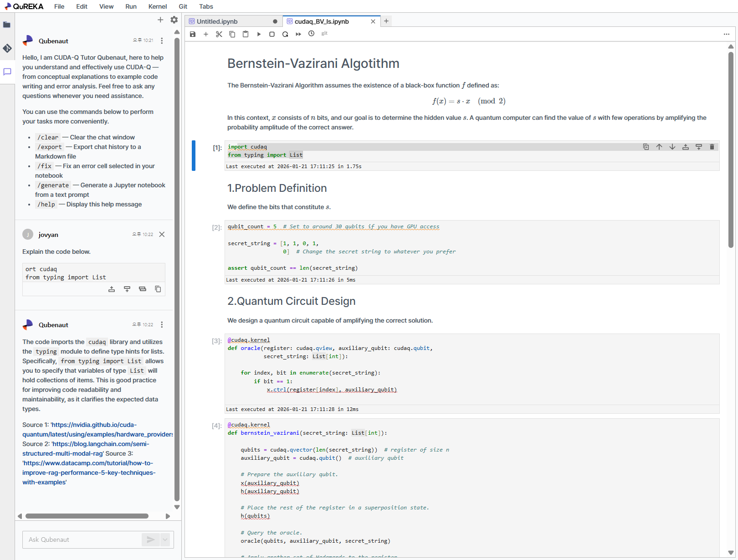This screenshot has width=738, height=560.
Task: Click the chat panel horizontal scrollbar
Action: point(87,516)
